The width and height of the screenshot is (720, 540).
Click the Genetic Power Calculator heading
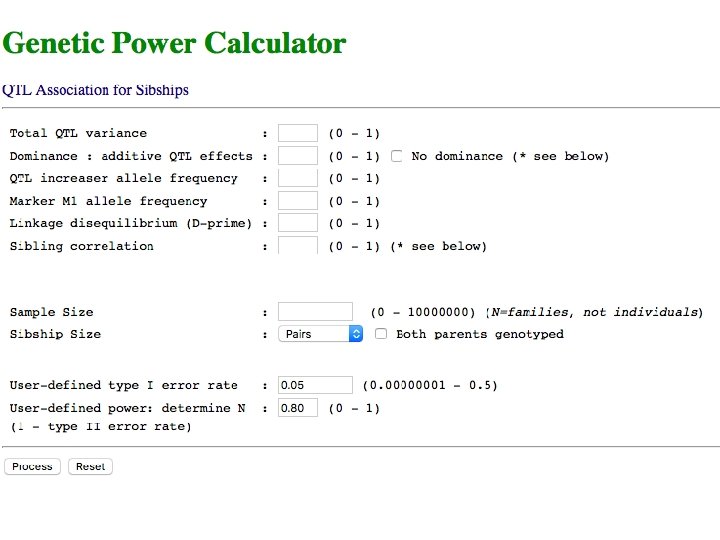[x=174, y=43]
